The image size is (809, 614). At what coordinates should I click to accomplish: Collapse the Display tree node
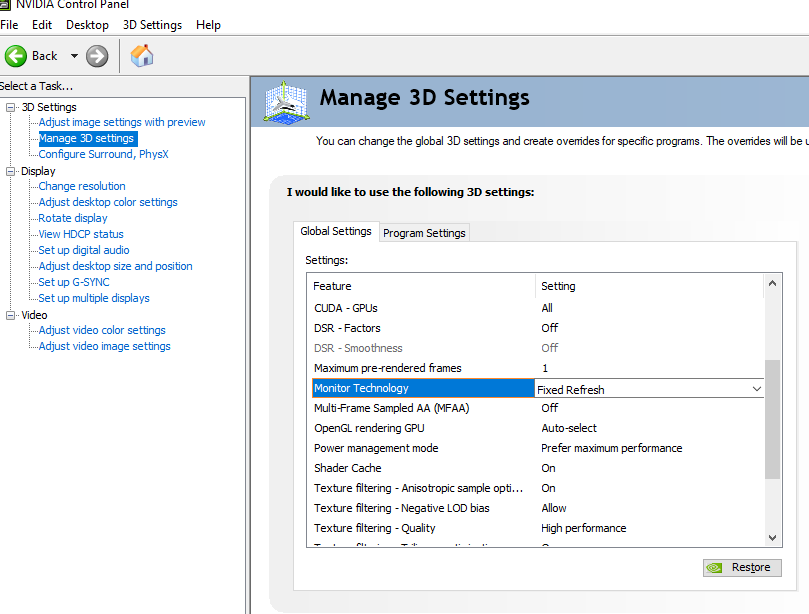click(x=12, y=171)
